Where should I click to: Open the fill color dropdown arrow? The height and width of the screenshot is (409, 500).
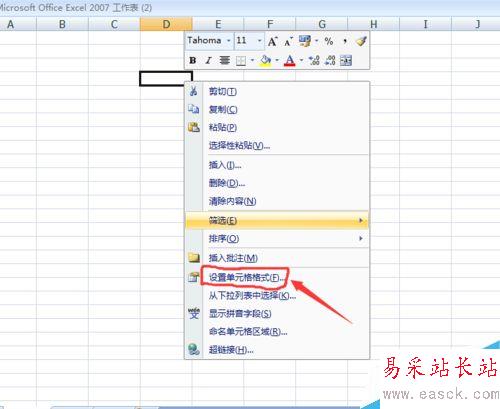coord(277,60)
